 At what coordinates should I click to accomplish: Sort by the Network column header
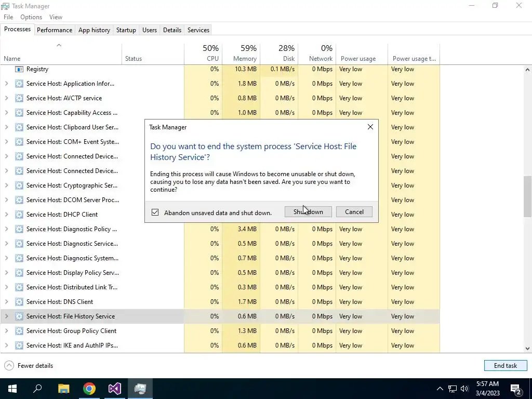[x=317, y=54]
